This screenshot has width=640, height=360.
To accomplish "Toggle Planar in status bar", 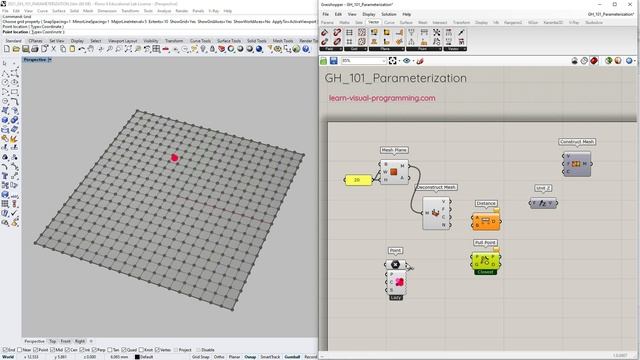I will 234,357.
